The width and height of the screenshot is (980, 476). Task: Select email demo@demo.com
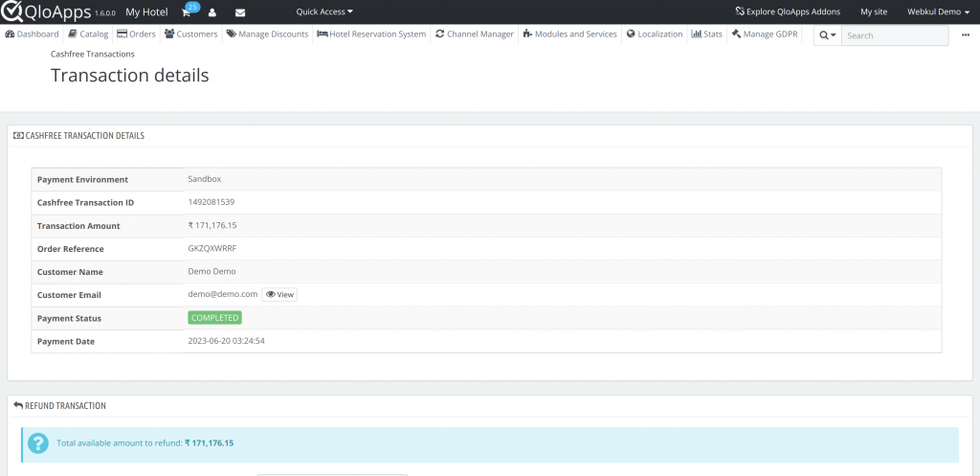point(222,294)
